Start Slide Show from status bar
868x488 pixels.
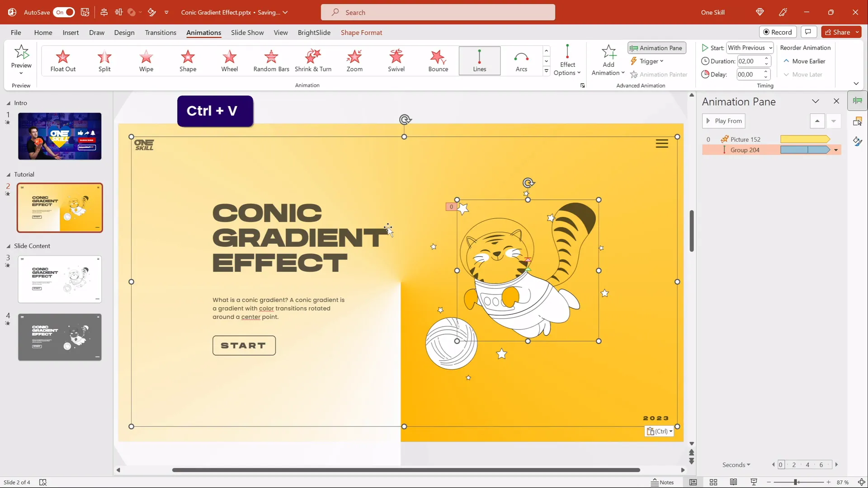754,482
